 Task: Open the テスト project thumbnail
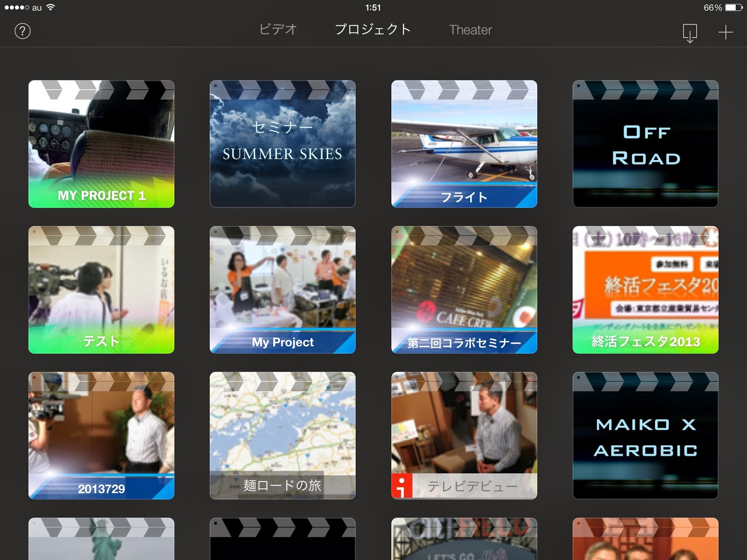pos(101,290)
